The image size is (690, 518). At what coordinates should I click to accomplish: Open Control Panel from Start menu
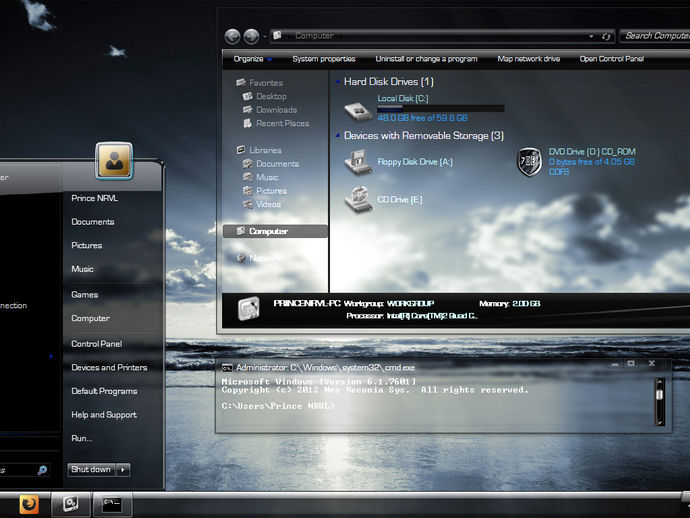coord(96,344)
